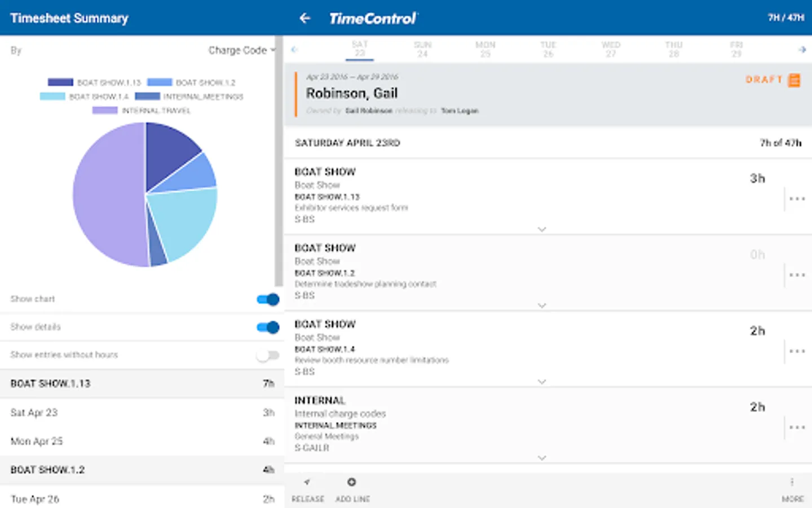The image size is (812, 508).
Task: Select the FRI 29 day tab
Action: click(736, 49)
